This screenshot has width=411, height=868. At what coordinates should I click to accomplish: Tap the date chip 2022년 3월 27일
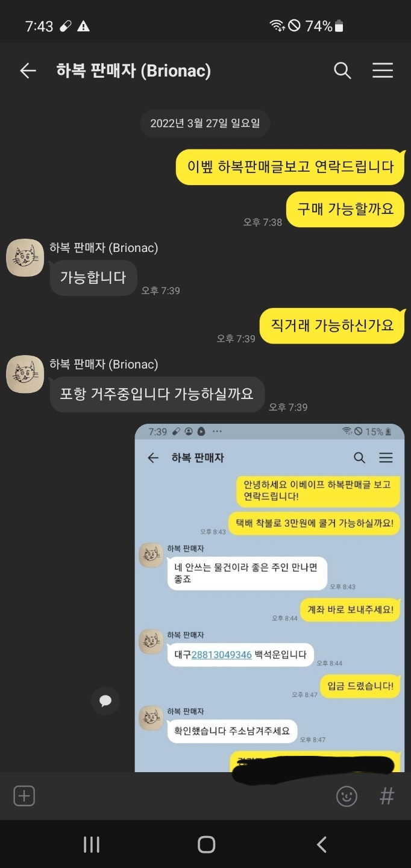[x=205, y=124]
